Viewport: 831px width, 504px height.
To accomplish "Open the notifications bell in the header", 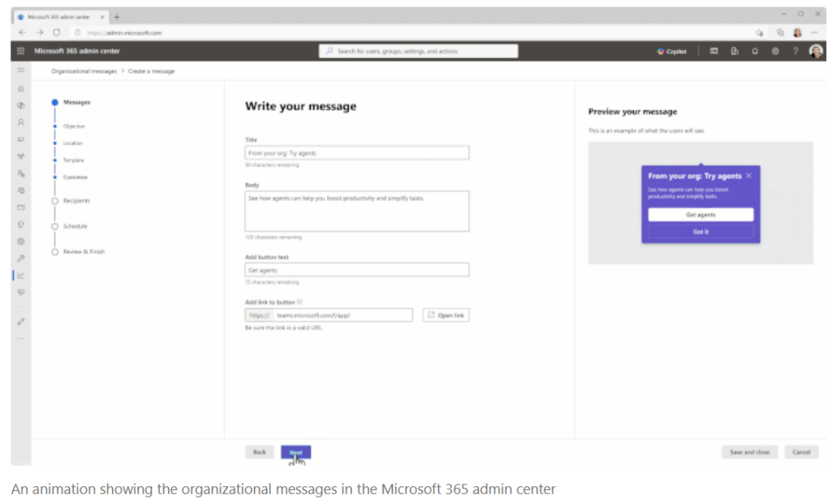I will 755,51.
